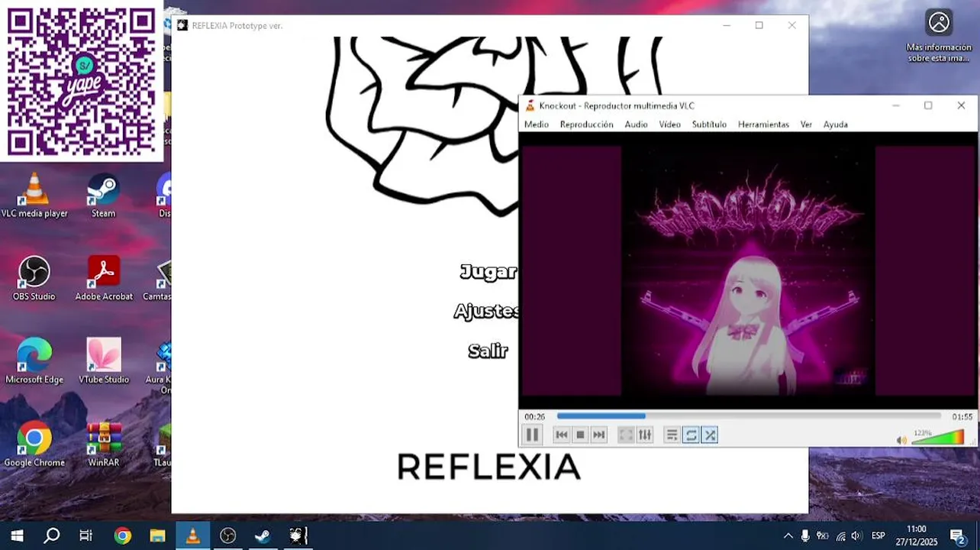Open the Steam desktop shortcut
Screen dimensions: 980x550
pos(103,196)
